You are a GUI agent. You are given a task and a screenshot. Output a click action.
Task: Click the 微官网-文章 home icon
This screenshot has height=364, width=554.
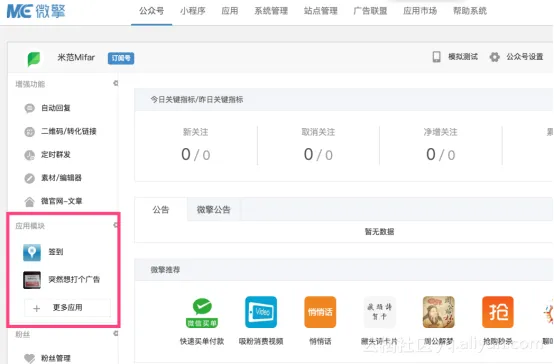29,201
